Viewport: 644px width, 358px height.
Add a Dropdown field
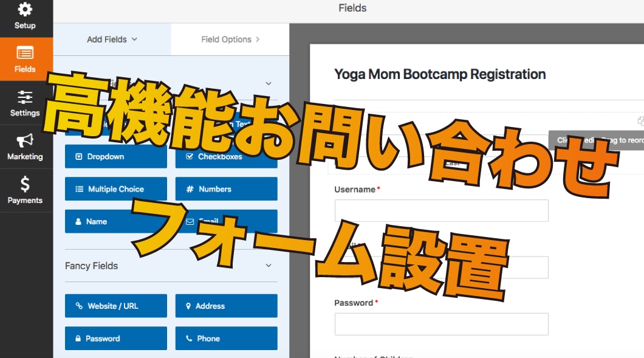click(x=116, y=157)
